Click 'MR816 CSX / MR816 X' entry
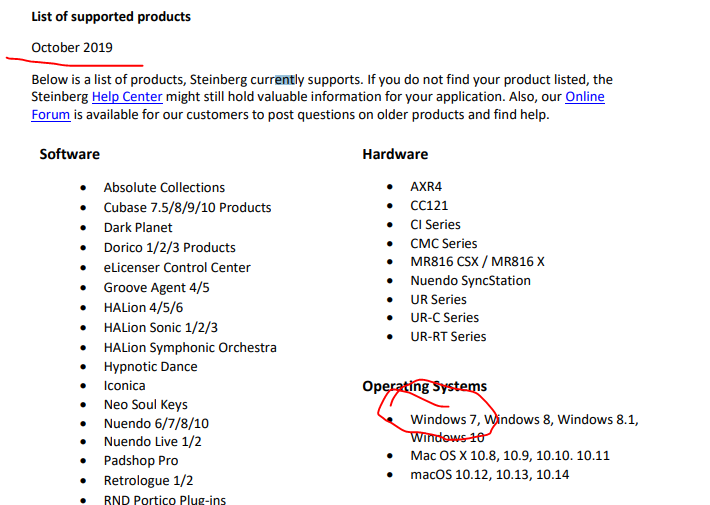710x505 pixels. [x=477, y=262]
